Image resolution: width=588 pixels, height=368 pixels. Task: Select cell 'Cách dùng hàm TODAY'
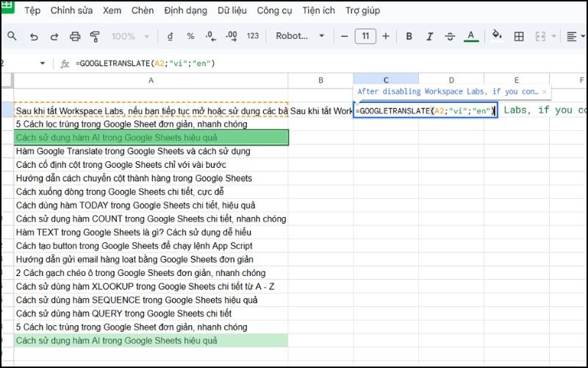[151, 205]
